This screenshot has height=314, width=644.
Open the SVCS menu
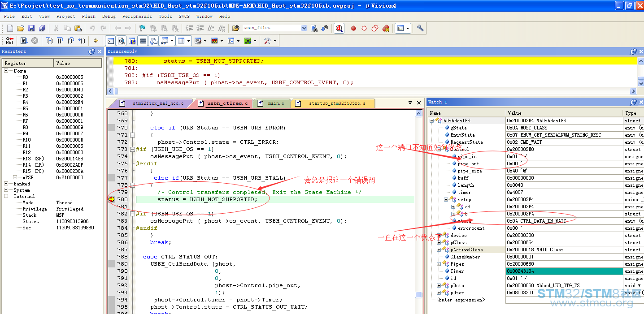pos(184,16)
